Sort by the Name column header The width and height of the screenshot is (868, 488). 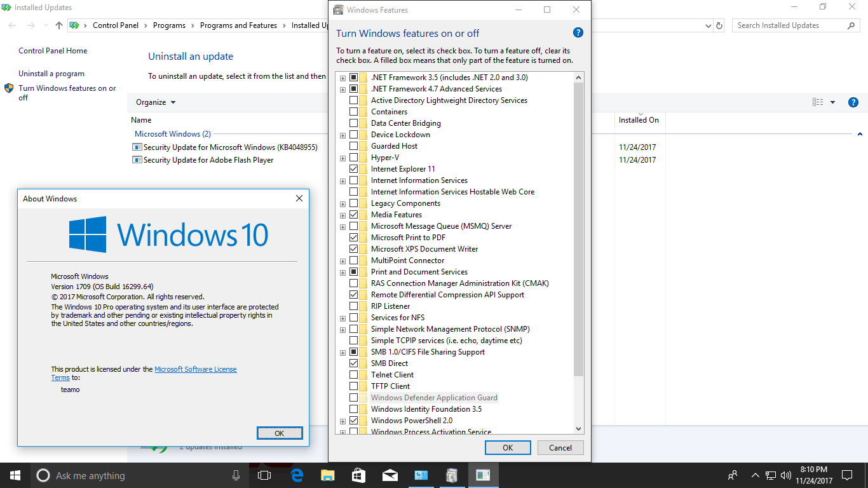(141, 119)
